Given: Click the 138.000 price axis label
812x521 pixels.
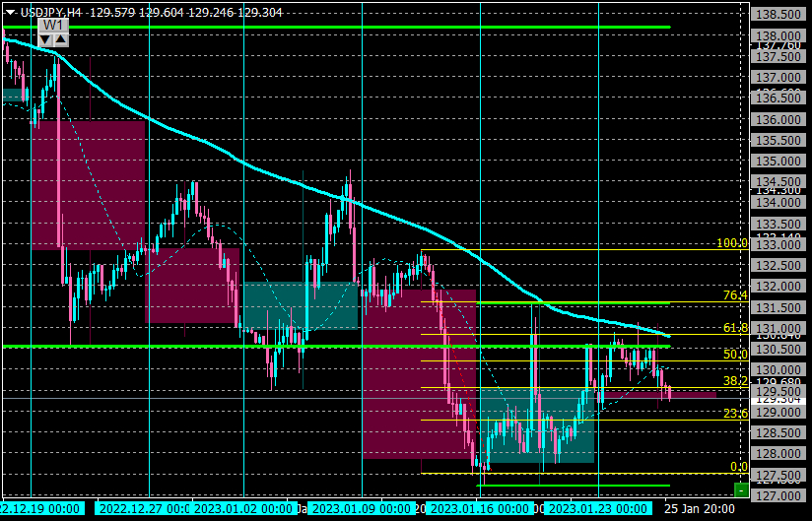Looking at the screenshot, I should [778, 35].
